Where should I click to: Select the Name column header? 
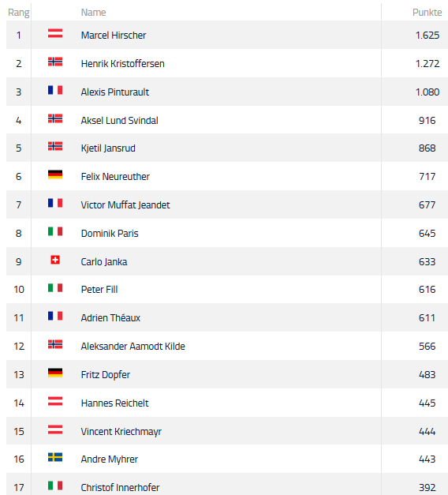(x=93, y=13)
